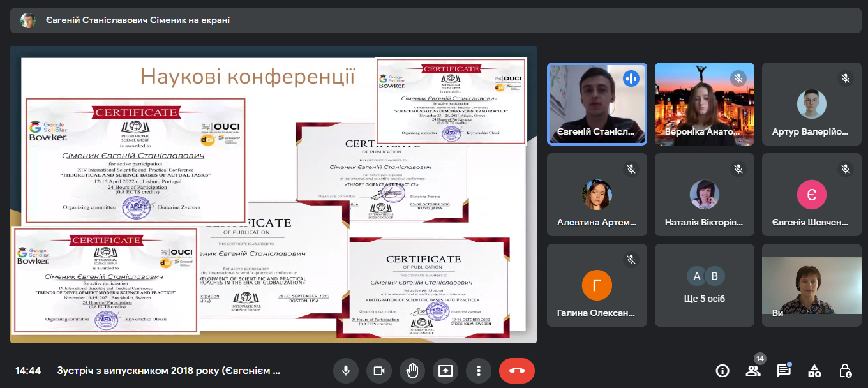Raise hand using the hand icon
Viewport: 868px width, 388px height.
(412, 371)
